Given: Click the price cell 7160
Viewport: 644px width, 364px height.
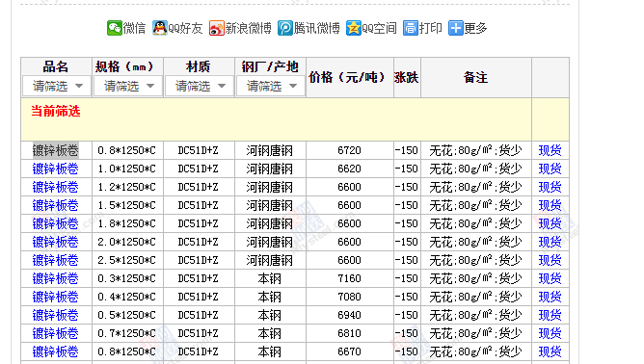Looking at the screenshot, I should [350, 278].
